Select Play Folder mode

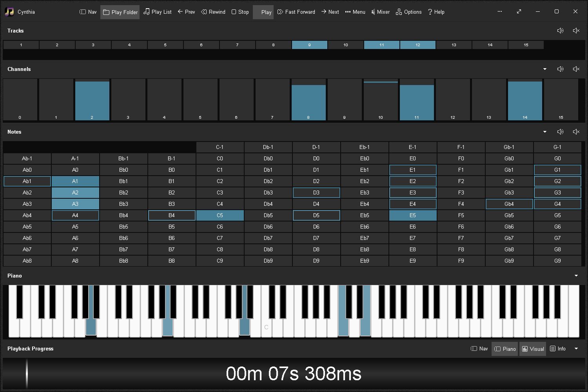click(120, 12)
